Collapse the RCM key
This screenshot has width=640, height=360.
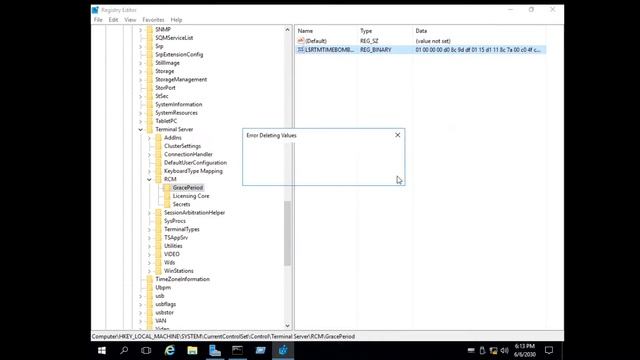pos(149,179)
